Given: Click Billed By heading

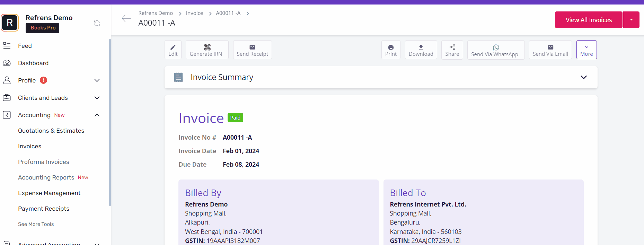Looking at the screenshot, I should pos(203,193).
